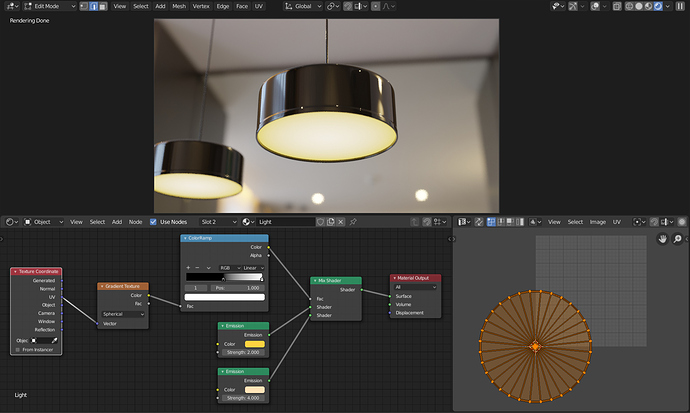Click the pause render preview button
This screenshot has height=413, width=690.
[x=680, y=6]
